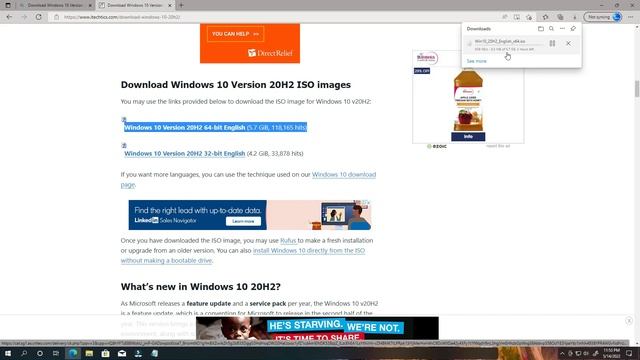Open more options in Downloads panel
The image size is (640, 360).
pyautogui.click(x=562, y=29)
